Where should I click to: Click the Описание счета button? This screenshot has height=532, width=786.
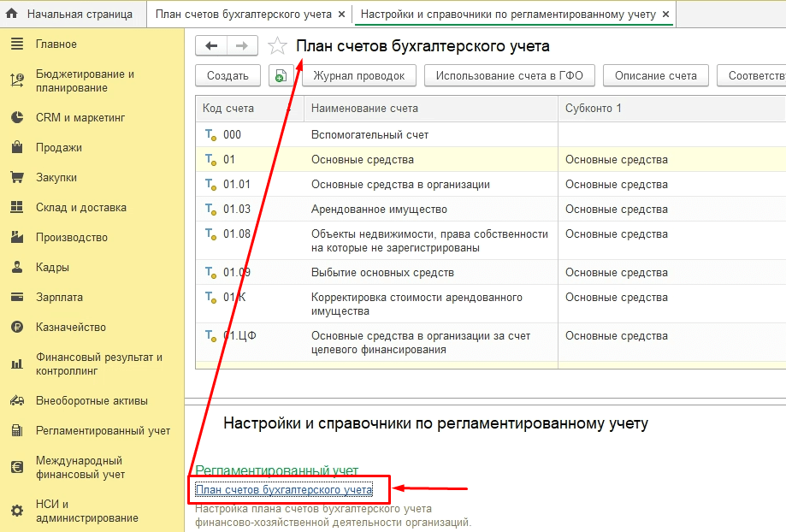656,75
